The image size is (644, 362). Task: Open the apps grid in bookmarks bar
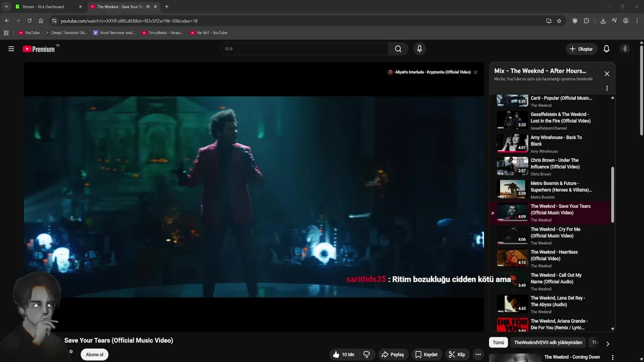point(6,33)
